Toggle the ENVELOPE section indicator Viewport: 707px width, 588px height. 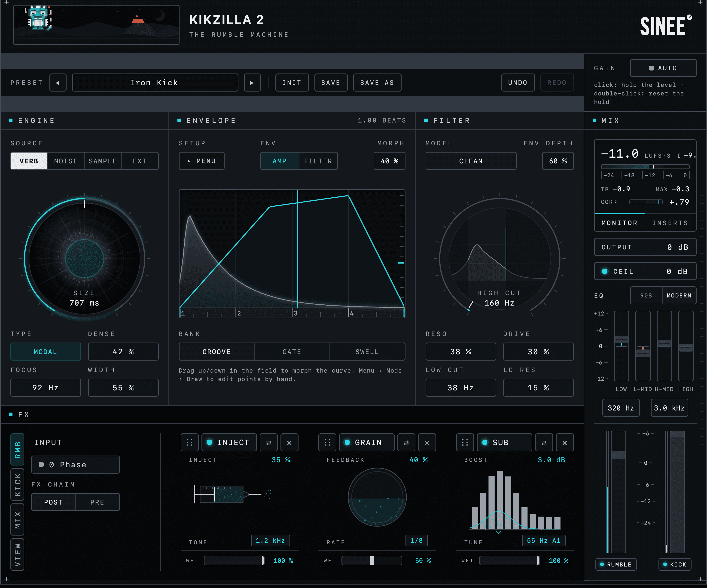179,120
